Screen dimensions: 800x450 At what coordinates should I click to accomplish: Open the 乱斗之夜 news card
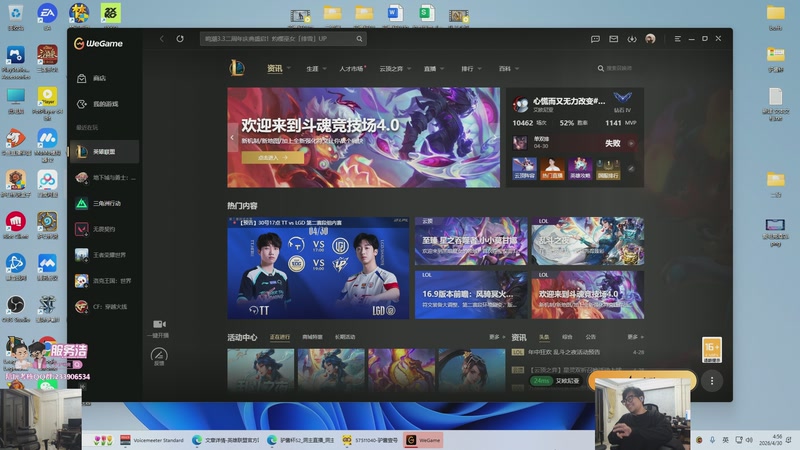pyautogui.click(x=588, y=241)
